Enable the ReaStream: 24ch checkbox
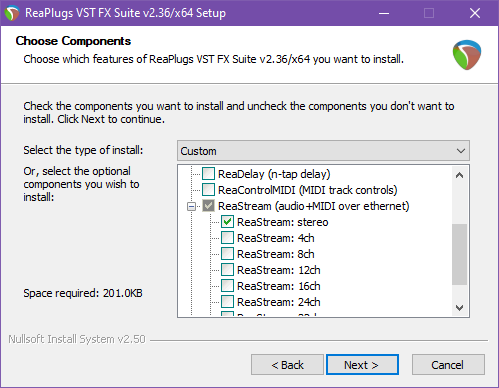499x388 pixels. pyautogui.click(x=227, y=302)
